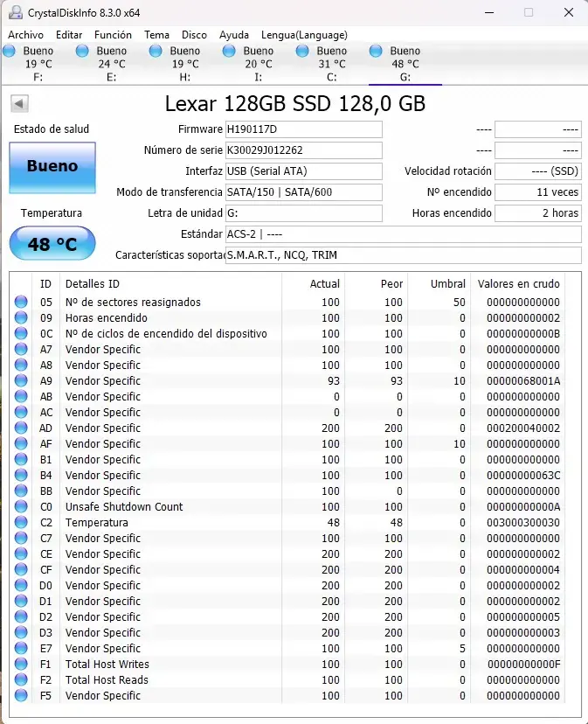Click the features field S.M.A.R.T., NCQ, TRIM
The image size is (588, 724).
403,254
